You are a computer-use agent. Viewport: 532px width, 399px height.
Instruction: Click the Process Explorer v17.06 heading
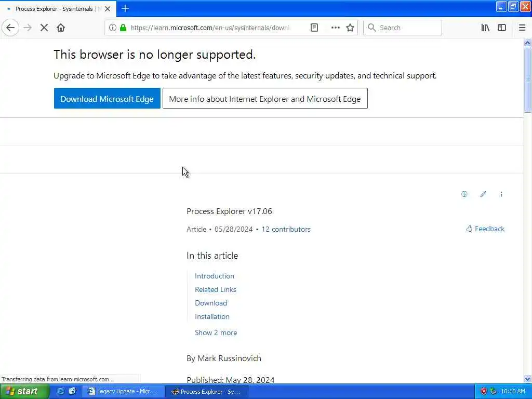click(229, 211)
